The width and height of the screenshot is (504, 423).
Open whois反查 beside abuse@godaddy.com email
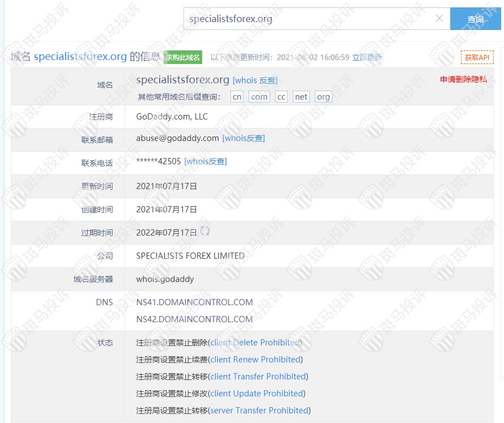point(244,138)
